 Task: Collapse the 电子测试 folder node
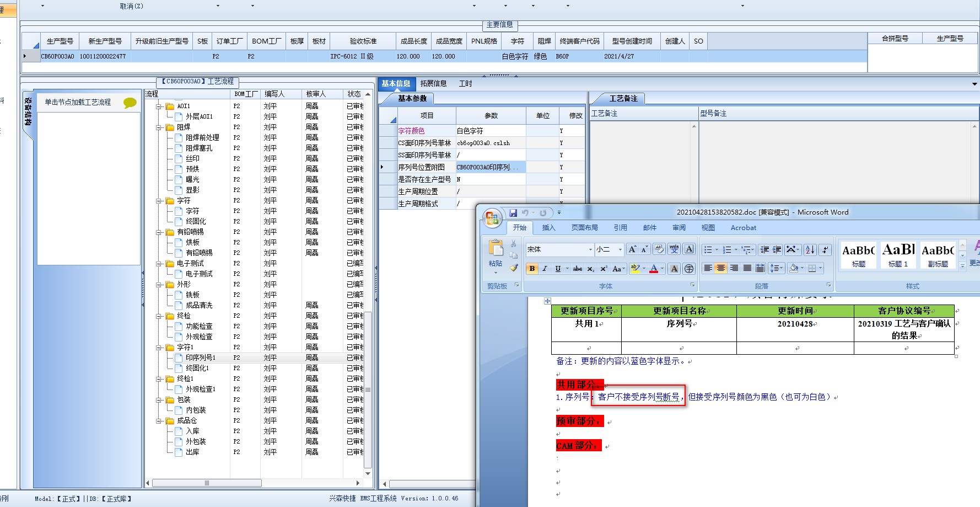tap(159, 264)
